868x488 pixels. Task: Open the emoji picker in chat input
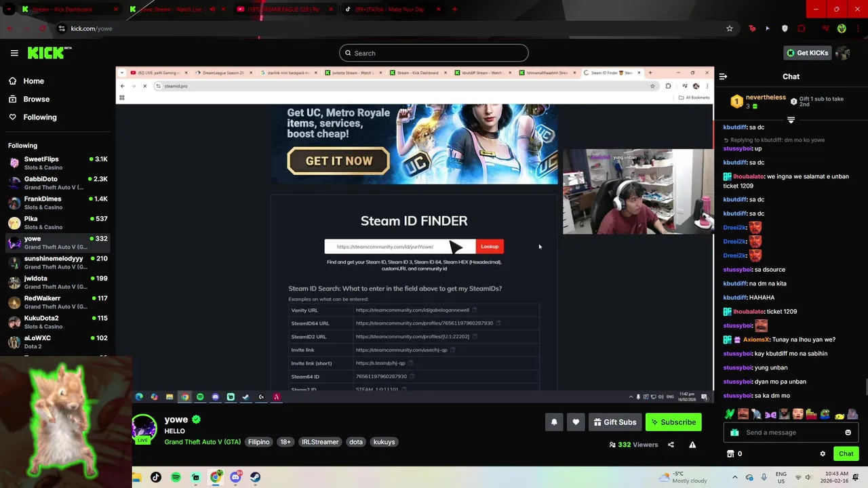point(848,432)
